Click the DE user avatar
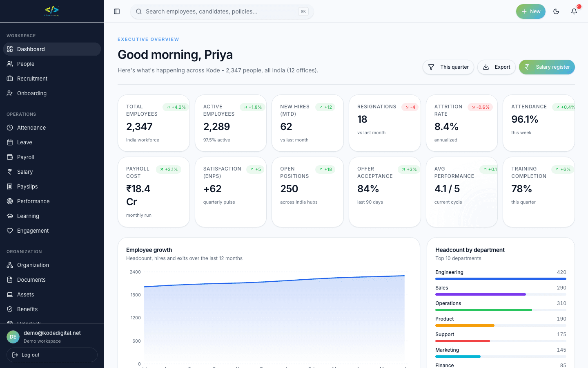The height and width of the screenshot is (368, 588). (13, 337)
